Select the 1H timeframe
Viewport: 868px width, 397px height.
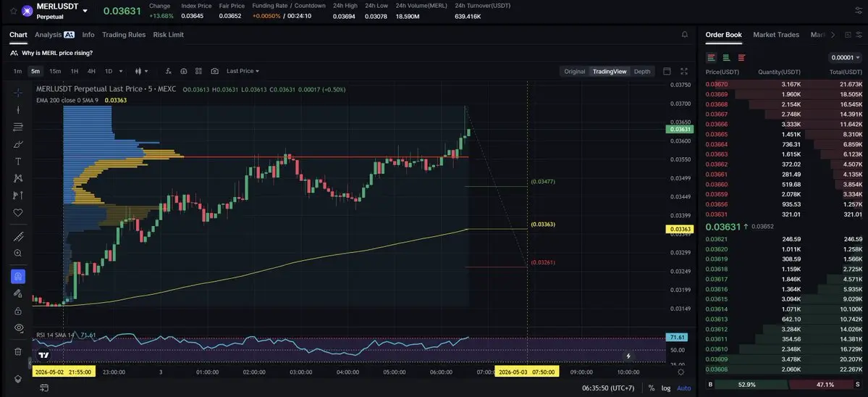tap(74, 71)
